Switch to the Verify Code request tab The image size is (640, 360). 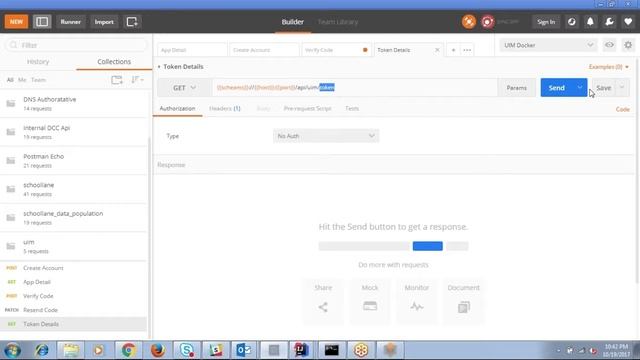[336, 50]
